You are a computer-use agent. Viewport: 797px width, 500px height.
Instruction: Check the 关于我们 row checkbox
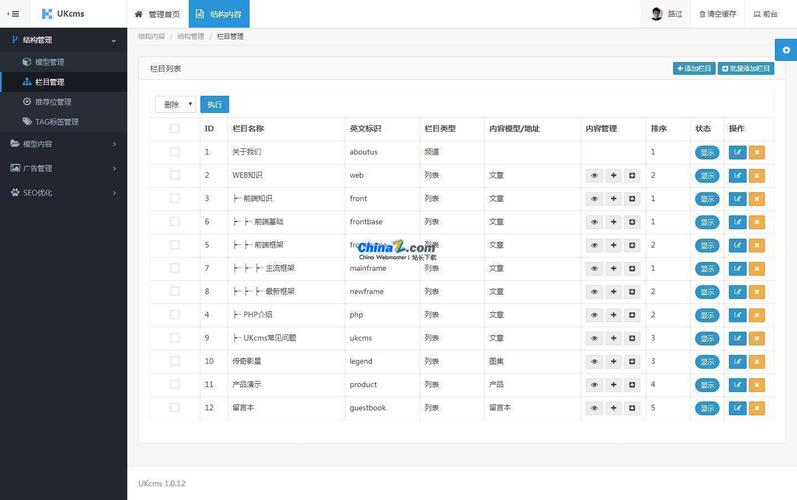(175, 151)
